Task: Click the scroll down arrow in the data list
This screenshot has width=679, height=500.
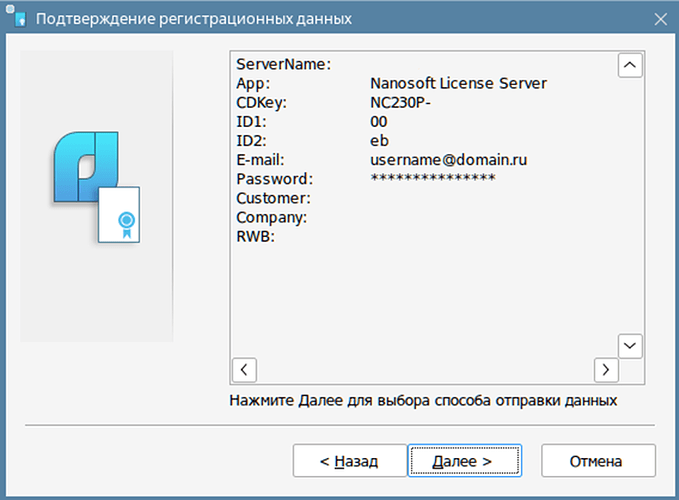Action: pyautogui.click(x=630, y=346)
